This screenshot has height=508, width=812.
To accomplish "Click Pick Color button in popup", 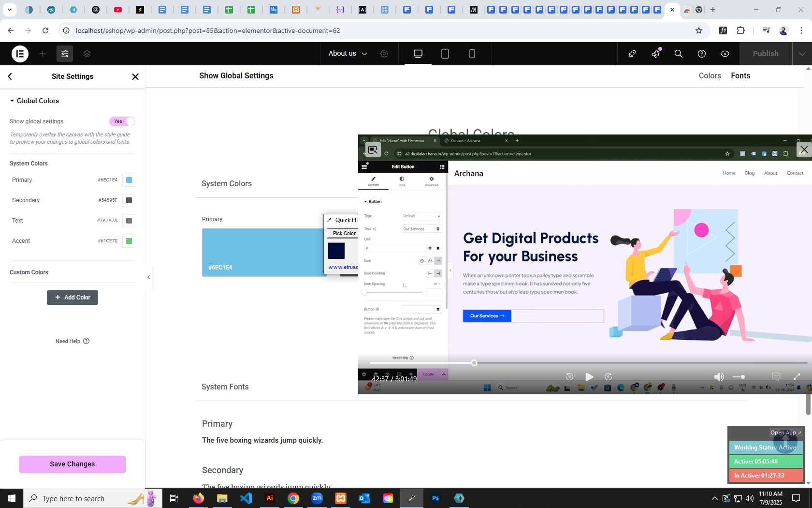I will pos(343,233).
